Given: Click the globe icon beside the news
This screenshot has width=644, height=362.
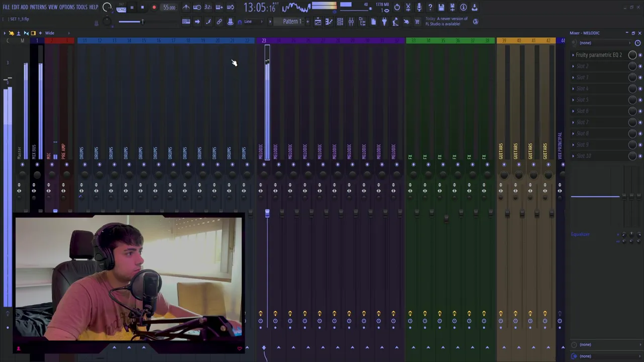Looking at the screenshot, I should click(475, 22).
